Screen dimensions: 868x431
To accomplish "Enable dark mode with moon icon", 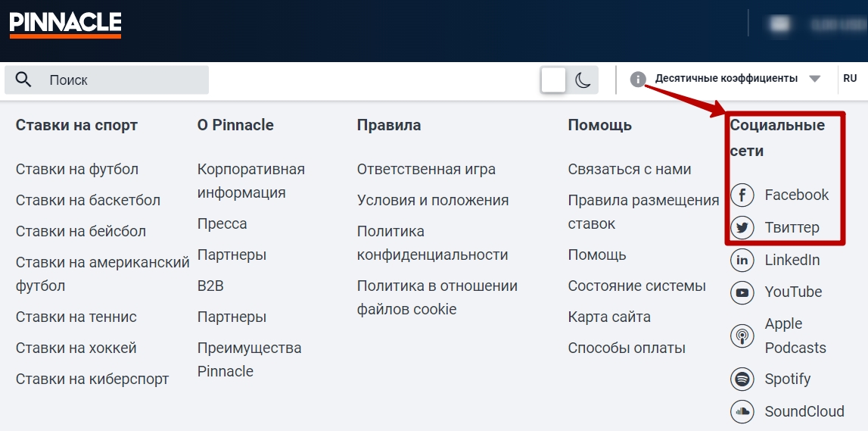I will coord(583,80).
